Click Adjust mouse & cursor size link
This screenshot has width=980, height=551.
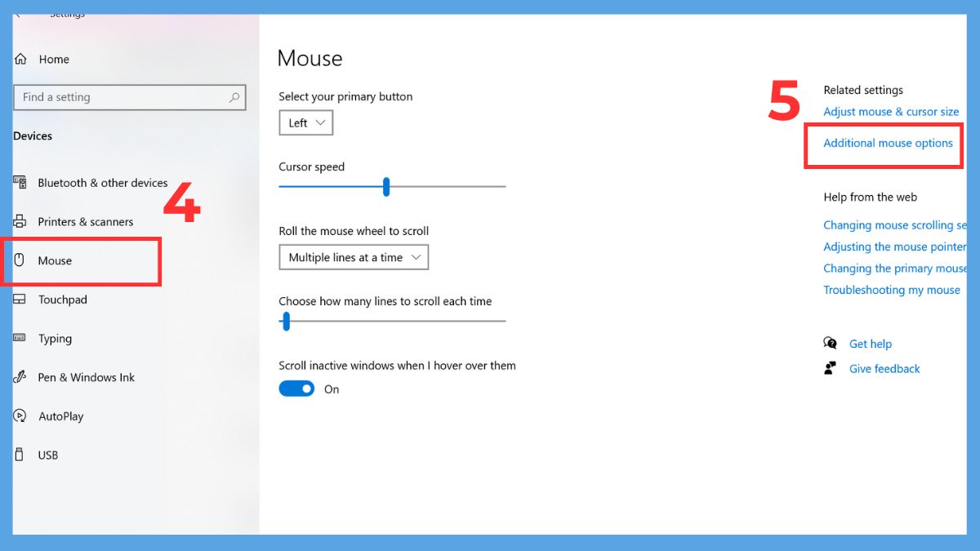click(x=891, y=112)
